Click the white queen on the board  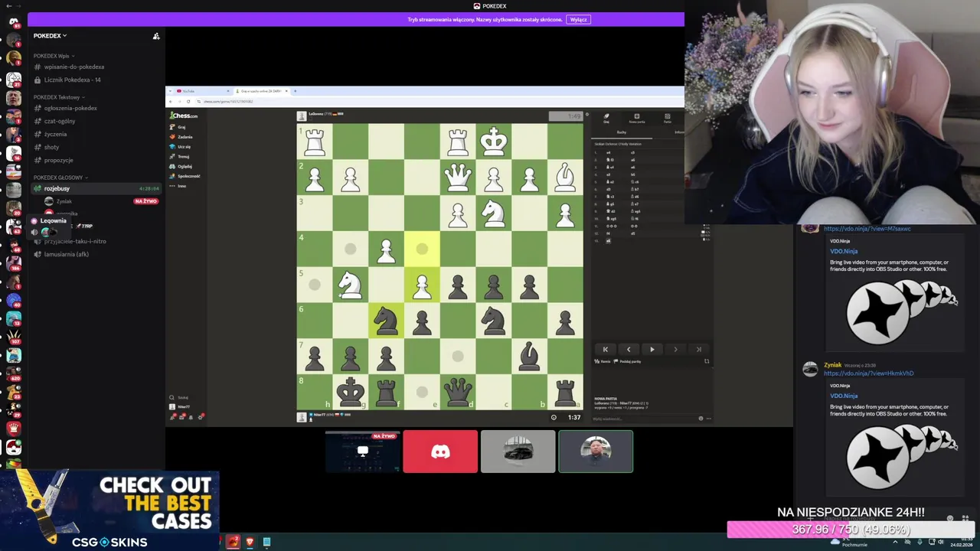coord(457,178)
